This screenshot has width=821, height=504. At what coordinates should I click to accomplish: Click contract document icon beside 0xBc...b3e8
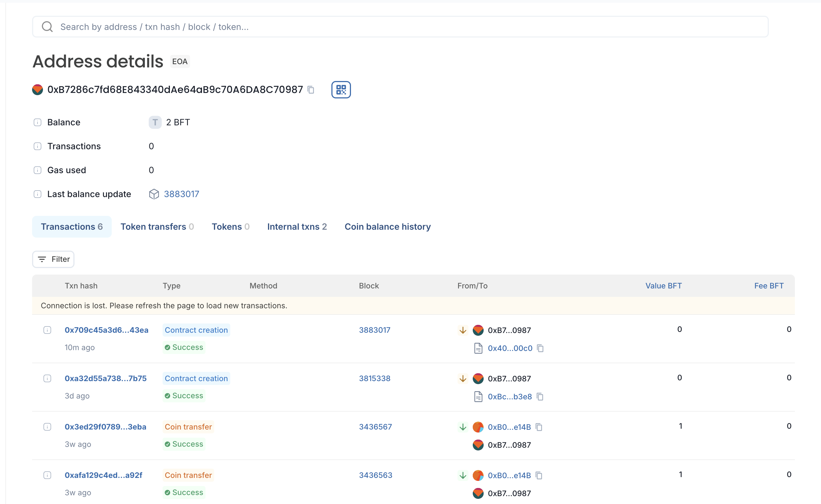(478, 397)
